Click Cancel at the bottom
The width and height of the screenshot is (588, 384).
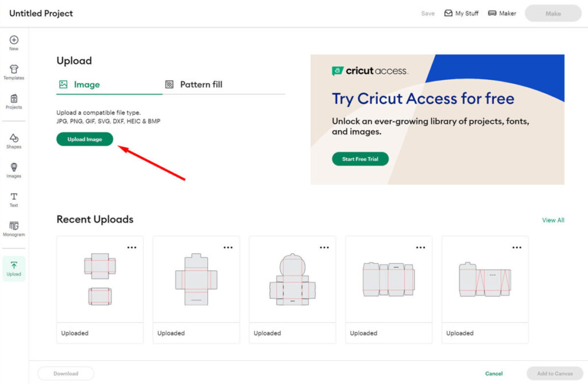tap(494, 374)
